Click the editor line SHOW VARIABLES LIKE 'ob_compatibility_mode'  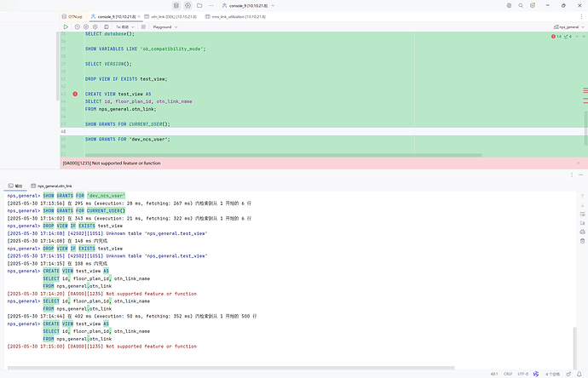pyautogui.click(x=146, y=49)
